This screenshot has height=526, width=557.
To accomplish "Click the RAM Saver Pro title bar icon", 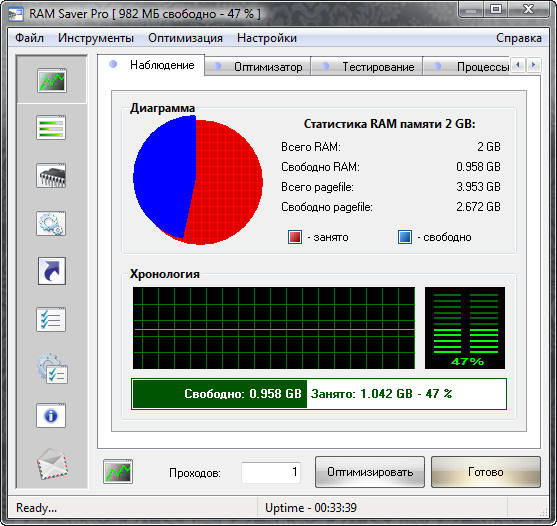I will click(16, 14).
